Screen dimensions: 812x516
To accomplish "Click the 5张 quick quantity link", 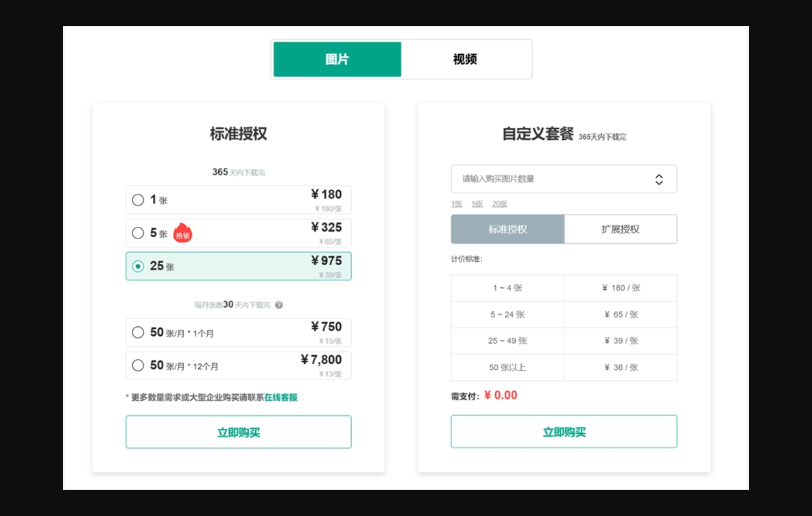I will [477, 204].
